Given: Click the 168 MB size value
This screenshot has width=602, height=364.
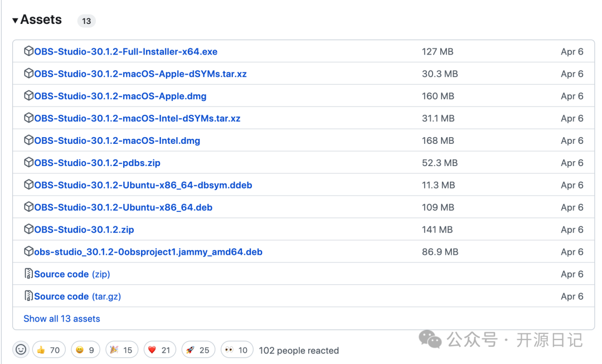Looking at the screenshot, I should pyautogui.click(x=438, y=140).
